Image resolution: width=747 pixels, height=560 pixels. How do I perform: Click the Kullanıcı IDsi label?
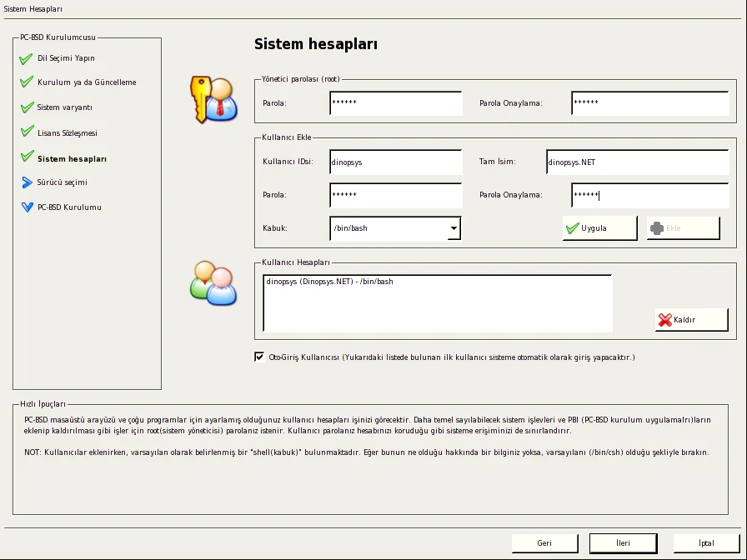288,162
